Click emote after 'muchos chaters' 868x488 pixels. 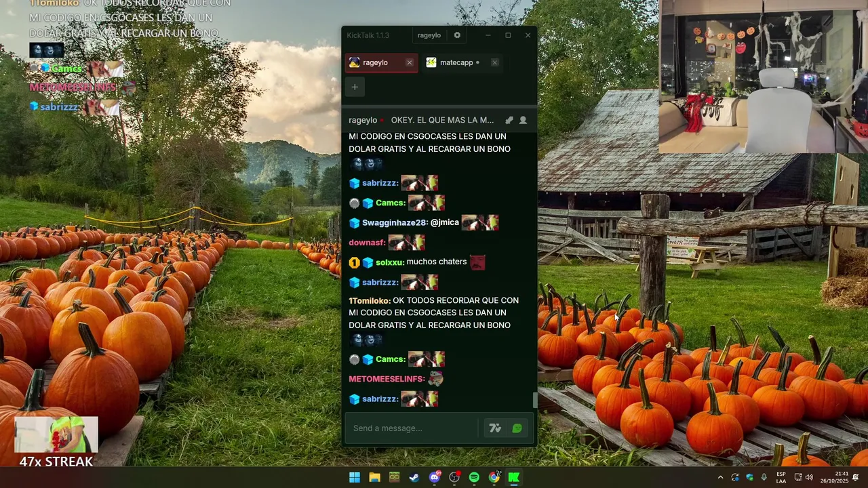click(x=477, y=262)
